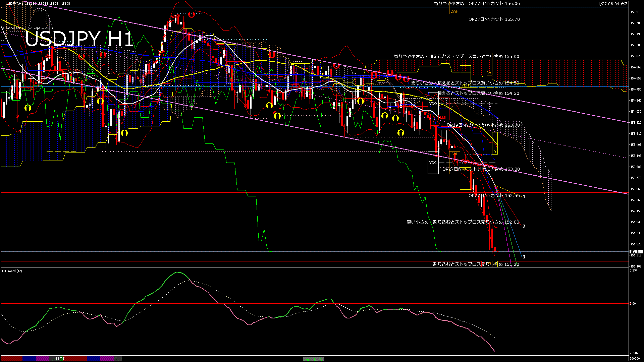Click the LWL orange box label
Viewport: 644px width, 362px height.
click(454, 154)
